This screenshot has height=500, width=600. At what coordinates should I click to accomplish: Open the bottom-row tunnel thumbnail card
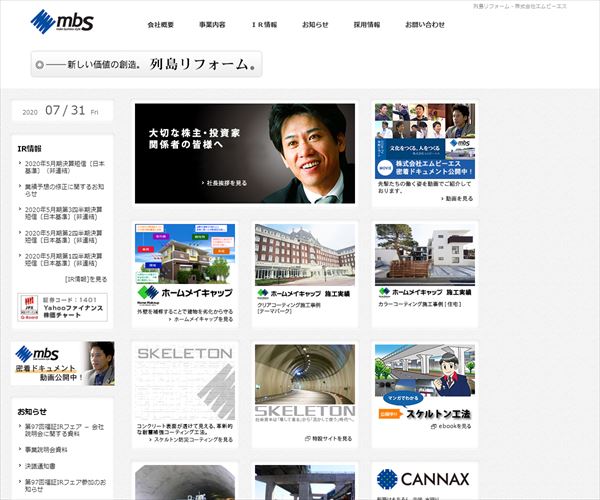pos(185,482)
